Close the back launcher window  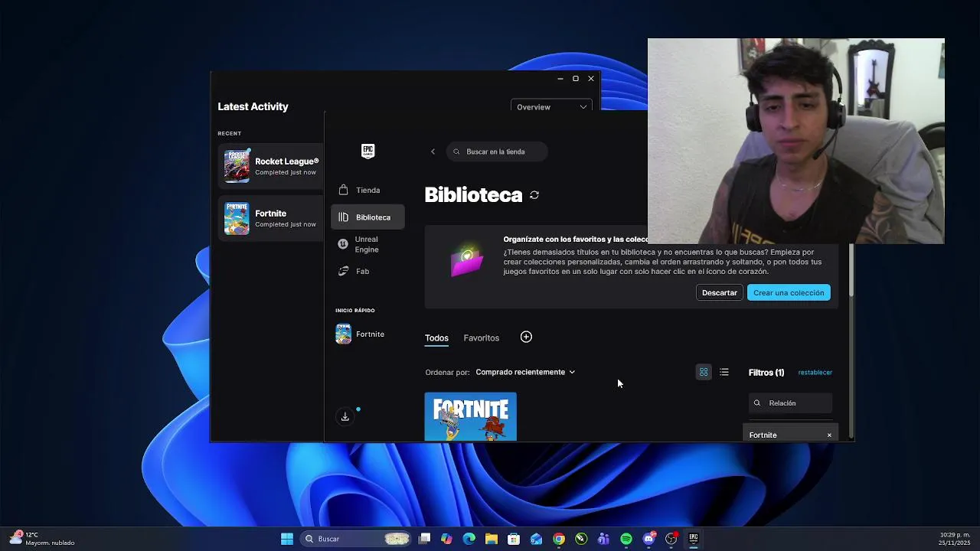click(591, 78)
